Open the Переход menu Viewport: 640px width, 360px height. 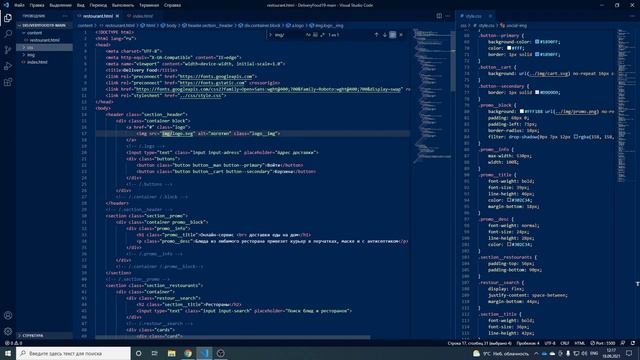98,5
